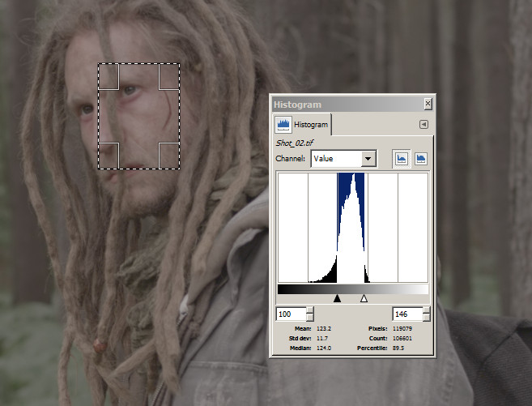Click the histogram icon on the tab
This screenshot has width=532, height=406.
[283, 125]
